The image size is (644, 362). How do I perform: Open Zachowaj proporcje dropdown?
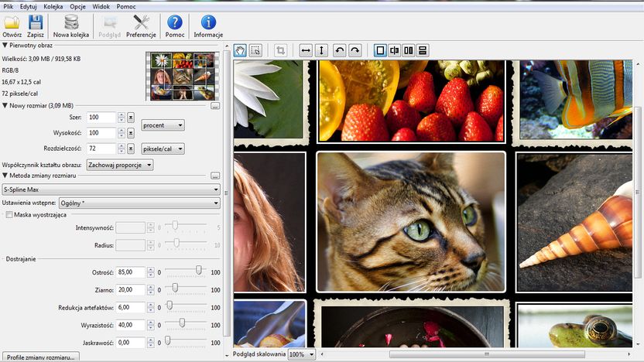pyautogui.click(x=119, y=165)
